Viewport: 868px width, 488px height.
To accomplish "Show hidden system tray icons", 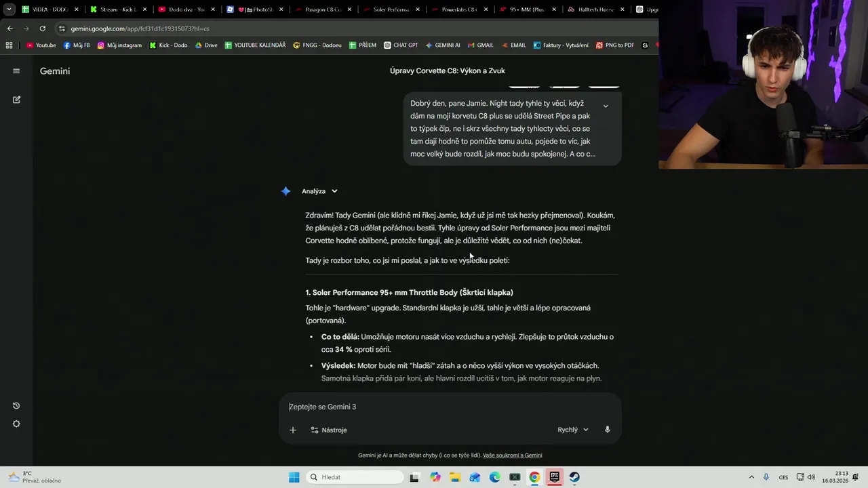I will 751,477.
